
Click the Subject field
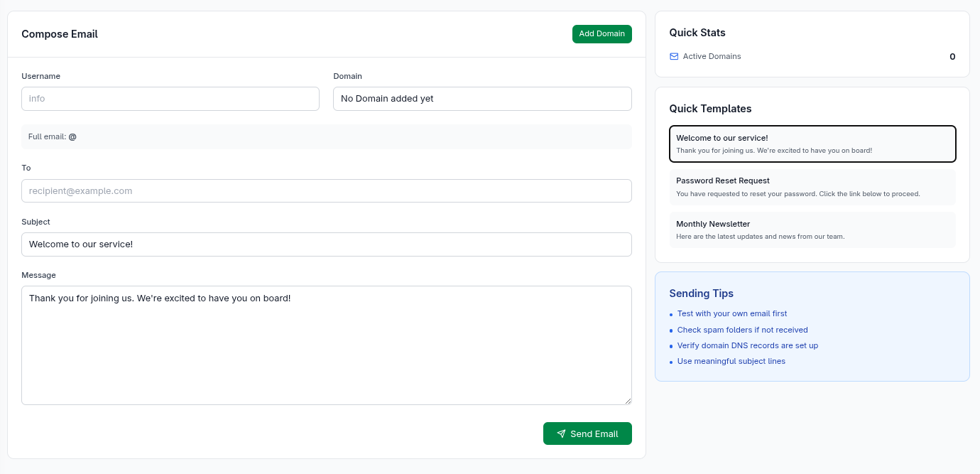click(326, 244)
